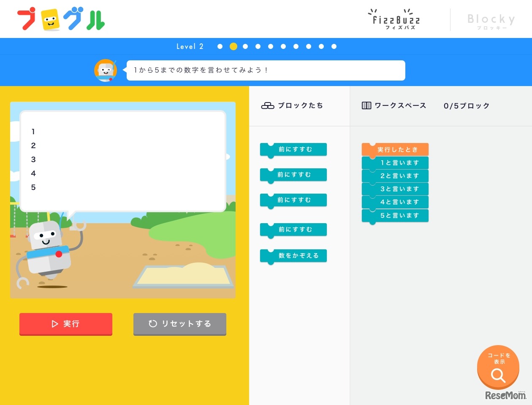Click the リセットする reset button
Image resolution: width=532 pixels, height=405 pixels.
pos(180,324)
